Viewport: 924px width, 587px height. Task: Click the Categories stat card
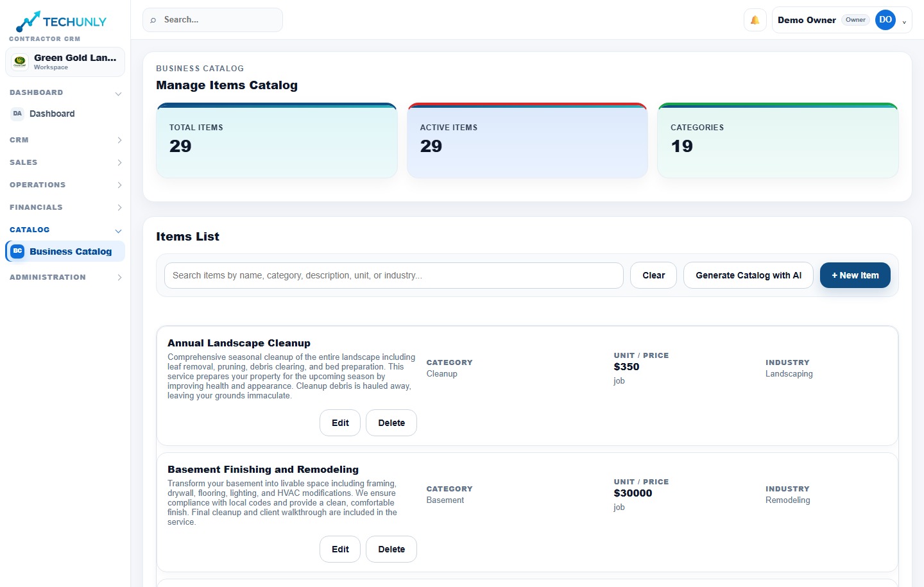[778, 140]
